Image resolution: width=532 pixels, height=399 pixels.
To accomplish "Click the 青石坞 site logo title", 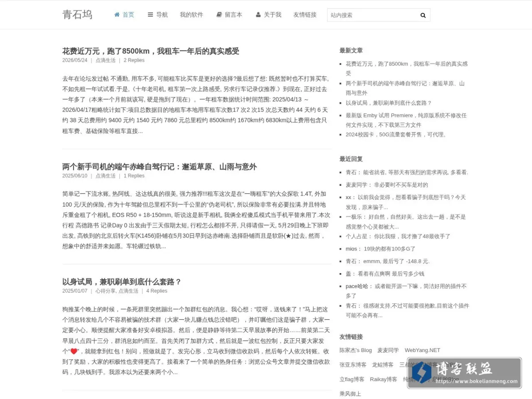I will pos(77,15).
